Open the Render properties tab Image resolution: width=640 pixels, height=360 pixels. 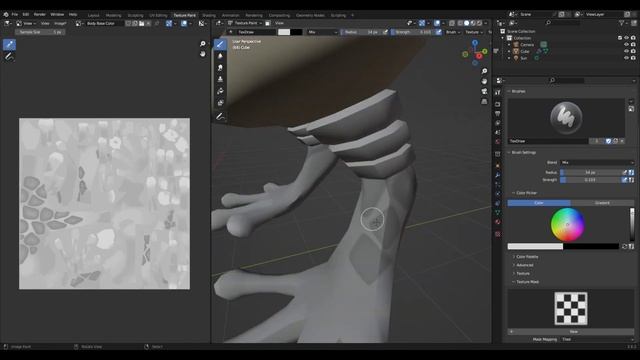pos(498,104)
